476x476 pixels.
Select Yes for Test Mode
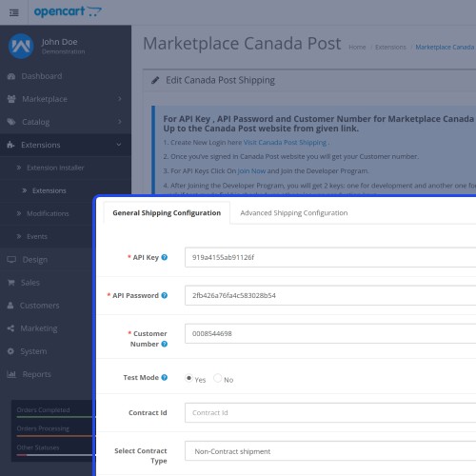(x=188, y=378)
